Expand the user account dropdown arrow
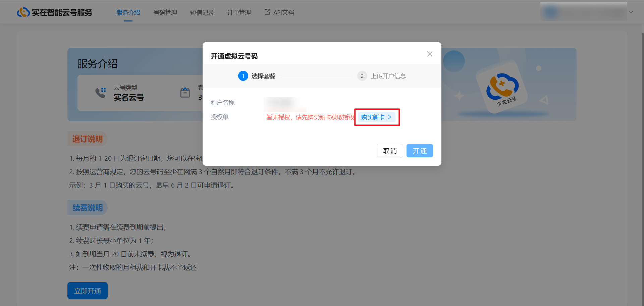644x306 pixels. click(631, 12)
